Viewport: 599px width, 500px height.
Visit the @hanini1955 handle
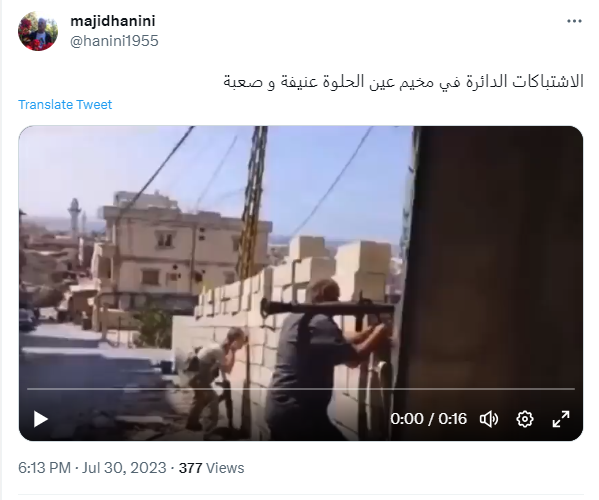coord(114,41)
